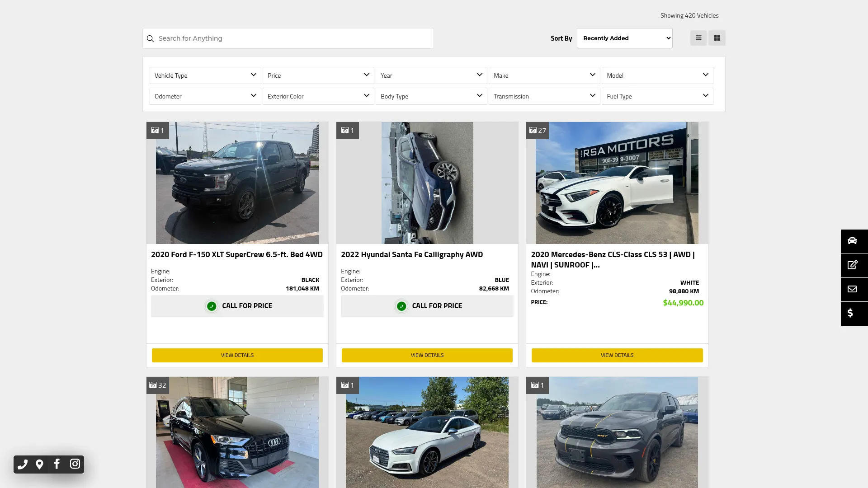Viewport: 868px width, 488px height.
Task: Click the 98,880 KM odometer value
Action: coord(684,291)
